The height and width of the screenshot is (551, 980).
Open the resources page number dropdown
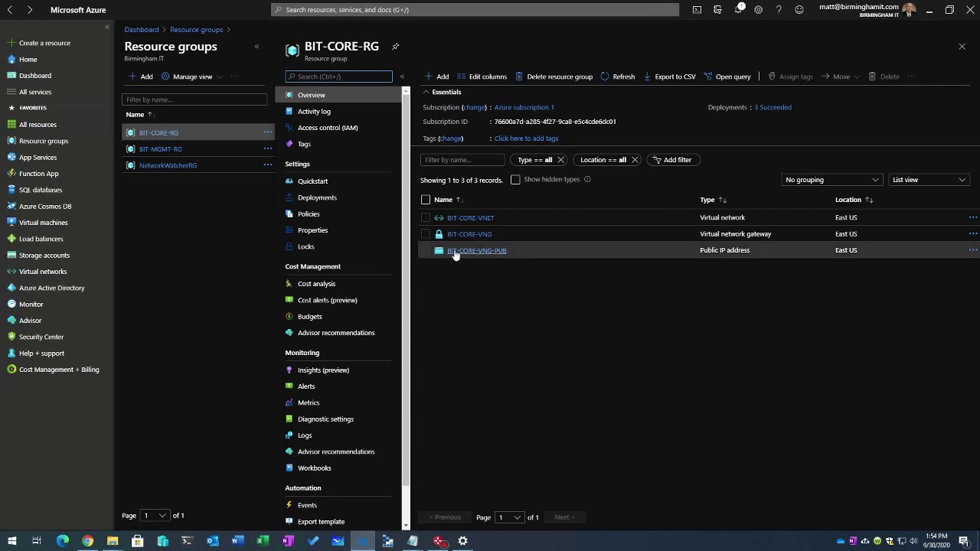508,517
